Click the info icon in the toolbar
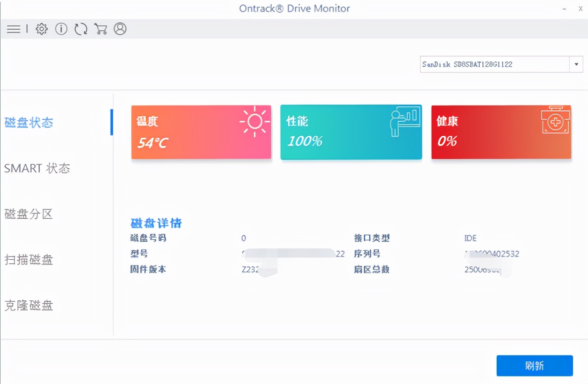This screenshot has height=384, width=588. click(x=61, y=29)
